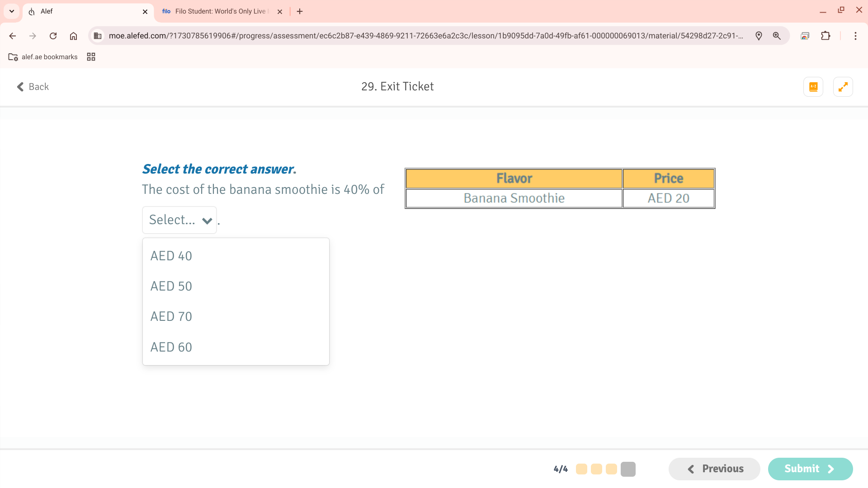
Task: Click the fullscreen expand icon
Action: click(x=843, y=87)
